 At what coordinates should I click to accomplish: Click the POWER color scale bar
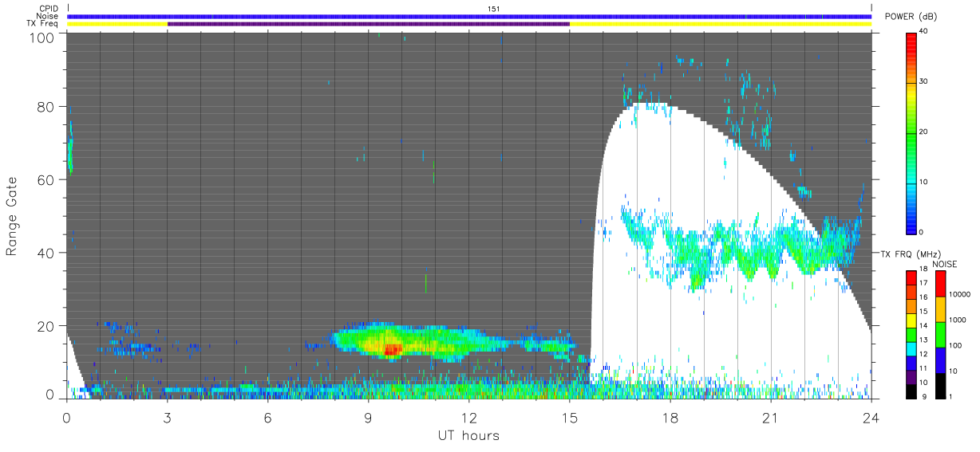pos(911,132)
